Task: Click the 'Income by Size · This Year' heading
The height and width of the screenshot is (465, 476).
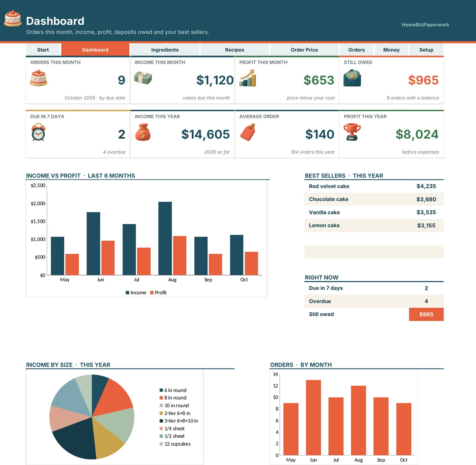Action: 68,365
